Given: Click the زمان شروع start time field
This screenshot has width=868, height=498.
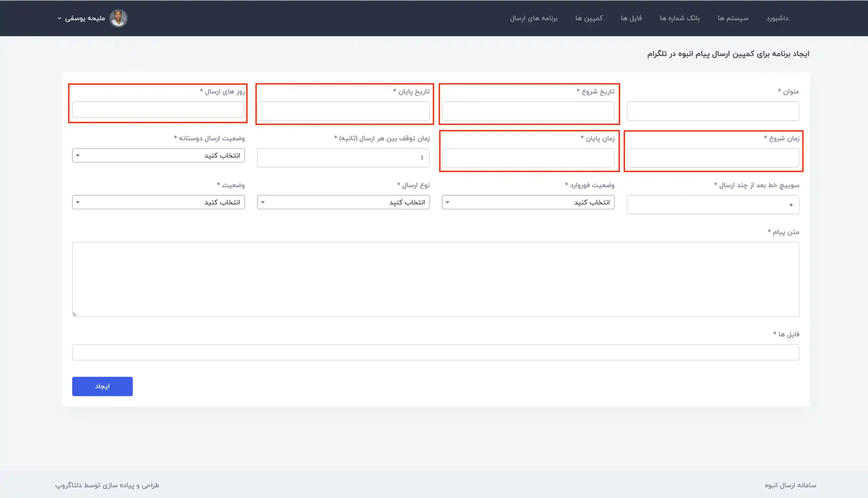Looking at the screenshot, I should tap(713, 158).
